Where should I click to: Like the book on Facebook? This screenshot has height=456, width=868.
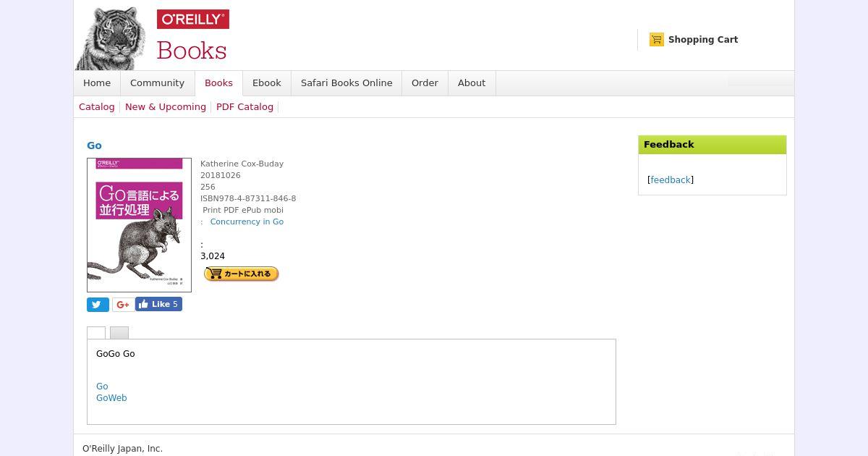pos(158,304)
